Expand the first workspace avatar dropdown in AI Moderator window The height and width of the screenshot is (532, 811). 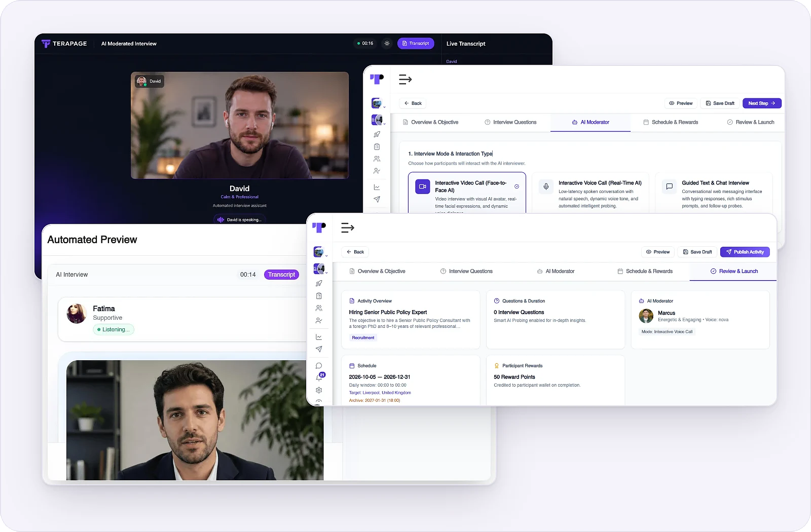click(378, 103)
